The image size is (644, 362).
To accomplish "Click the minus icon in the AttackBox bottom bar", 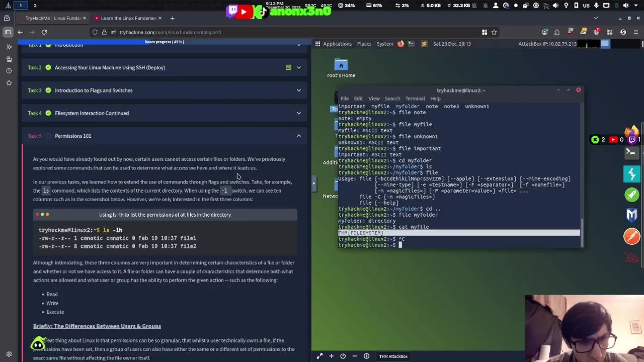I will [x=355, y=356].
